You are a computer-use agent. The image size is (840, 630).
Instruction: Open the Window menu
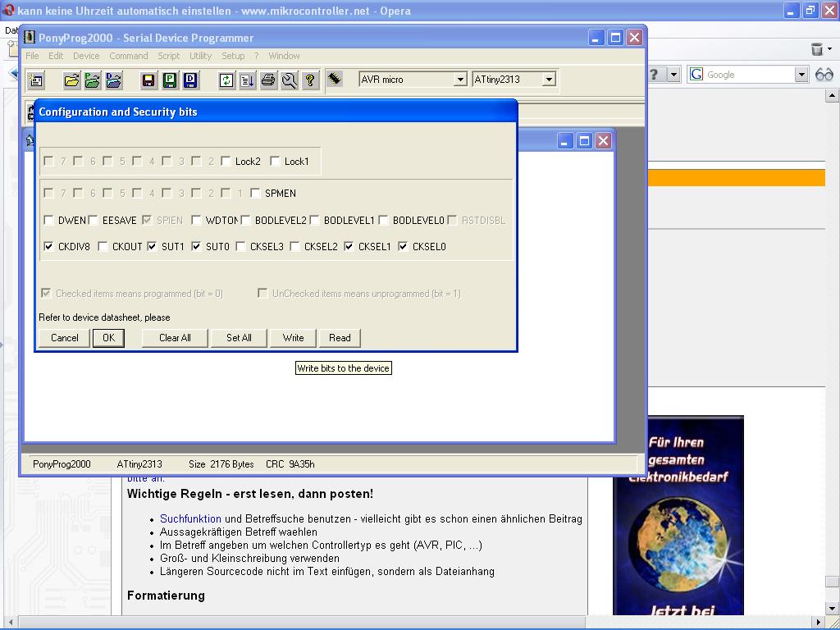(284, 56)
